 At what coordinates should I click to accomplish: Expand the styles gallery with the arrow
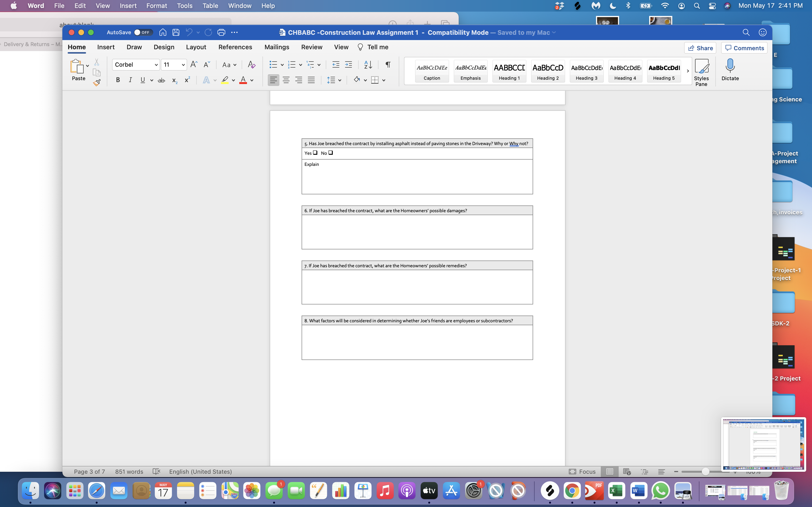tap(688, 71)
